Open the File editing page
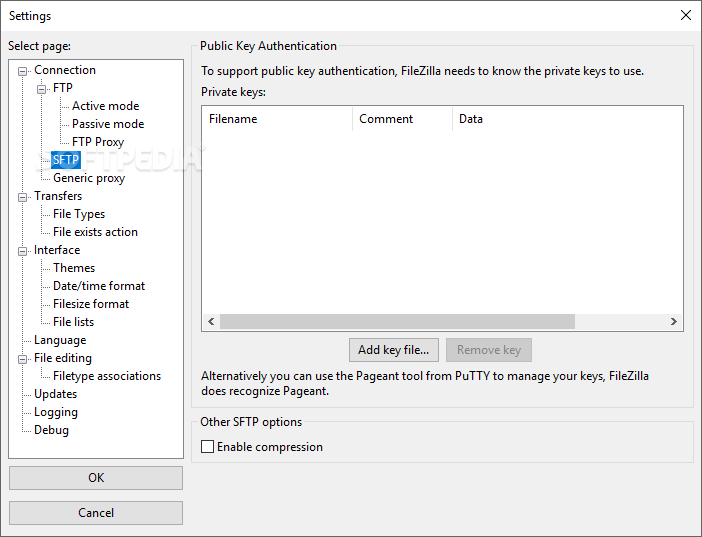The height and width of the screenshot is (537, 702). [x=63, y=358]
